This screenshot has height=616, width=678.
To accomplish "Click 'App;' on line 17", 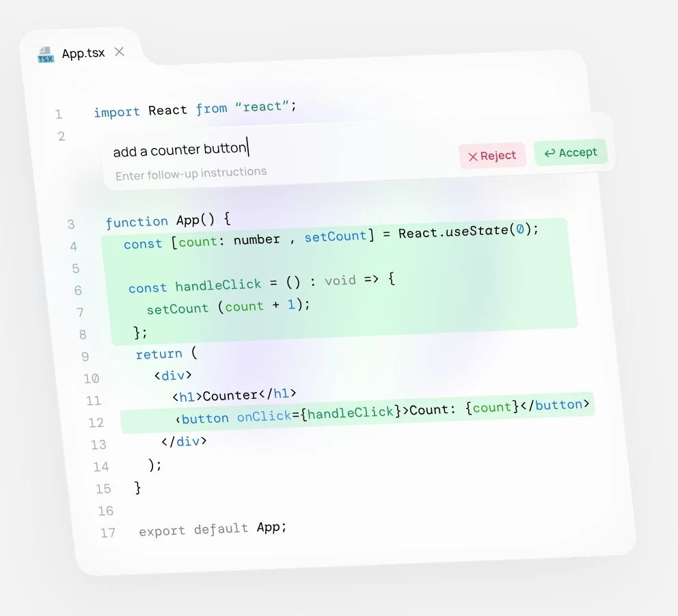I will coord(271,527).
